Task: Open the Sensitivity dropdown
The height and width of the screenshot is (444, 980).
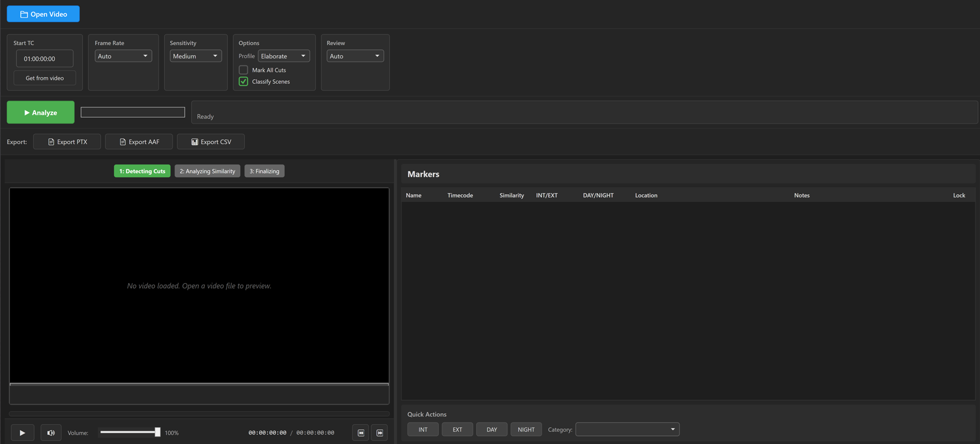Action: 195,56
